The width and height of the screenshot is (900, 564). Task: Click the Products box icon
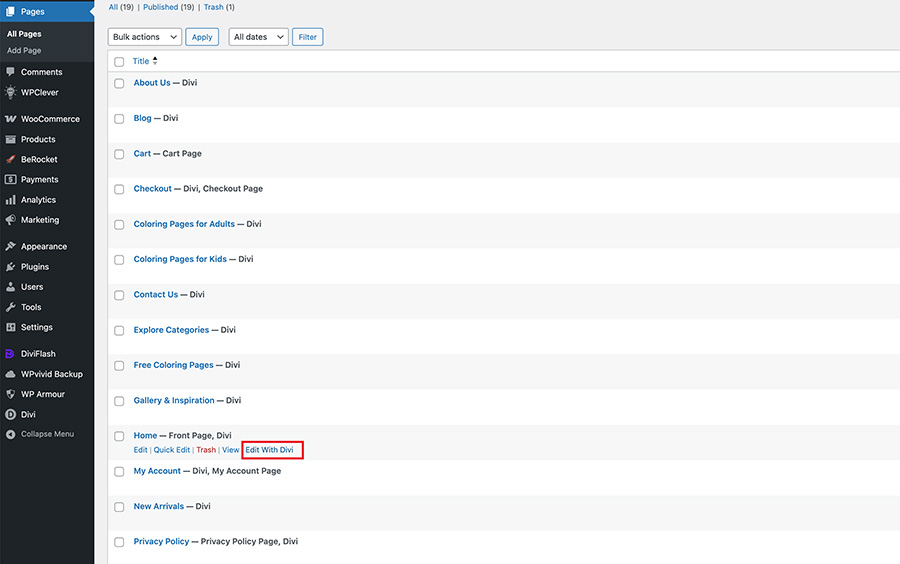[10, 139]
